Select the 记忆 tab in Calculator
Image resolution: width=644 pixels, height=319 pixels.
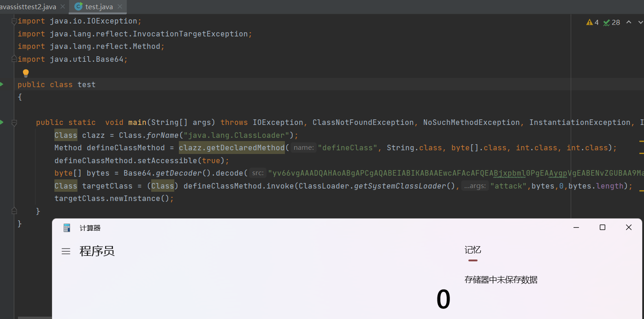point(473,250)
